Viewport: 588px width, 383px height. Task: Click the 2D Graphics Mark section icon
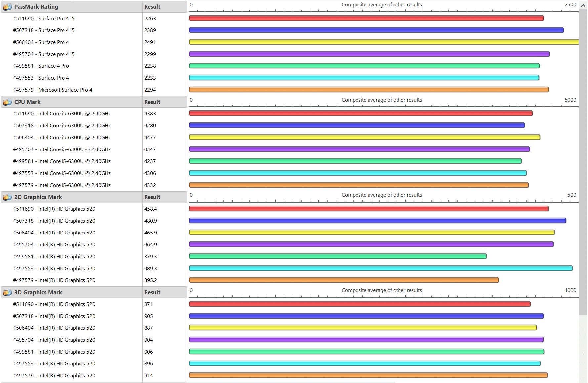(x=7, y=197)
